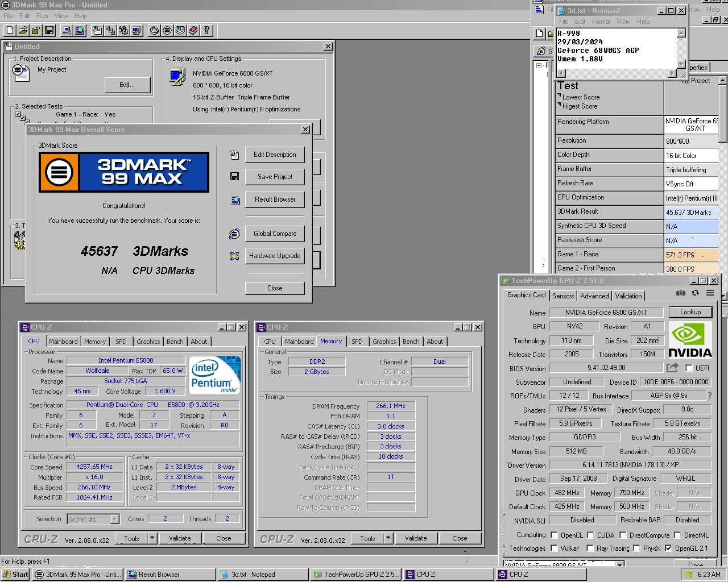Click the New project toolbar icon in 3DMark
Image resolution: width=728 pixels, height=582 pixels.
coord(10,30)
